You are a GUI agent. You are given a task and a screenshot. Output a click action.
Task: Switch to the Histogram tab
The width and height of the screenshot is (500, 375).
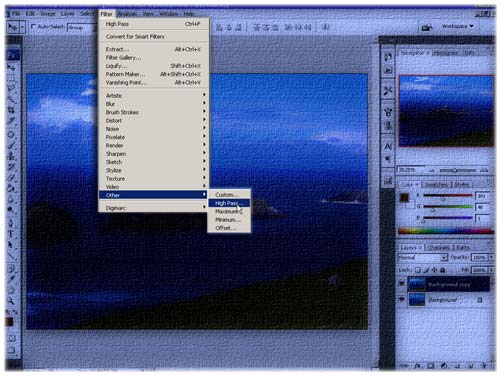446,53
